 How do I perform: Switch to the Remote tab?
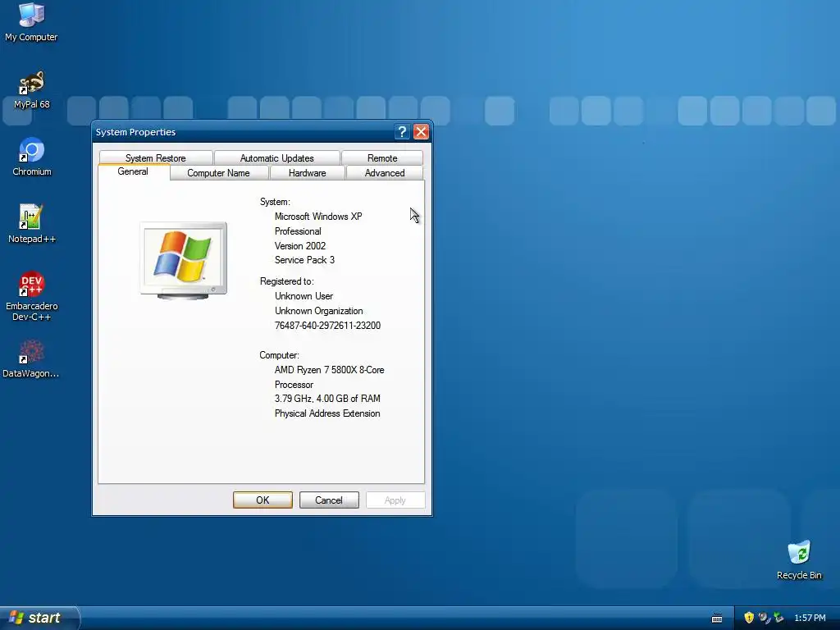[382, 158]
